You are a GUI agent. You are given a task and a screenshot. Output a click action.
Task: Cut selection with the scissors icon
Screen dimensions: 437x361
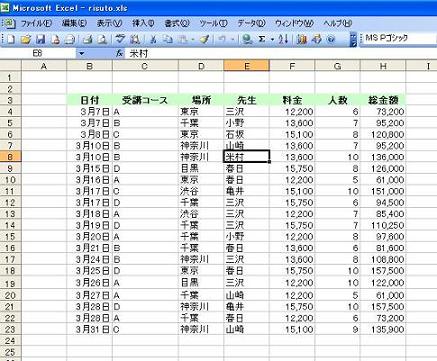pos(153,39)
